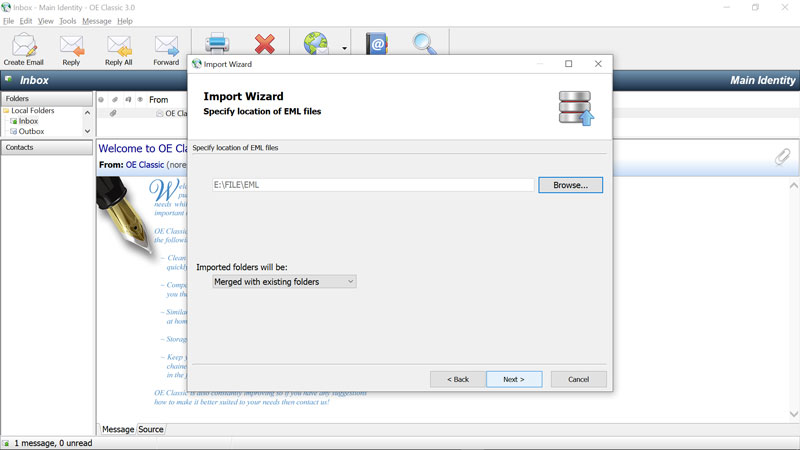
Task: Open the Help menu
Action: pyautogui.click(x=124, y=21)
